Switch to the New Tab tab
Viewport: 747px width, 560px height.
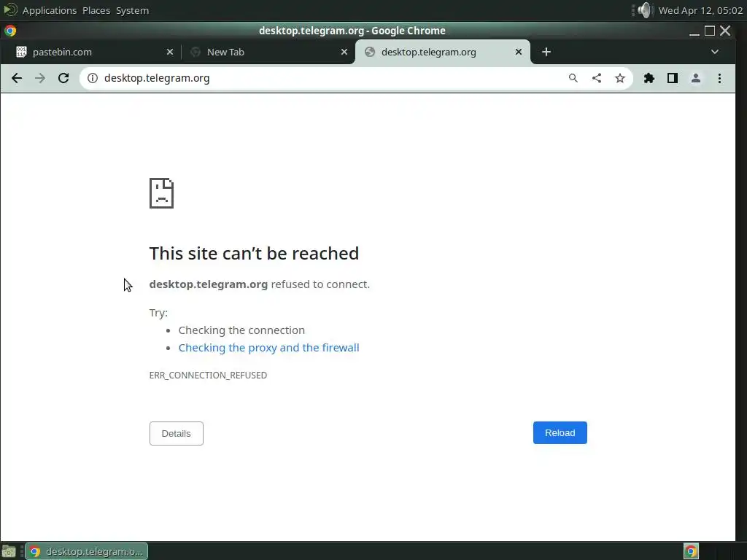267,52
